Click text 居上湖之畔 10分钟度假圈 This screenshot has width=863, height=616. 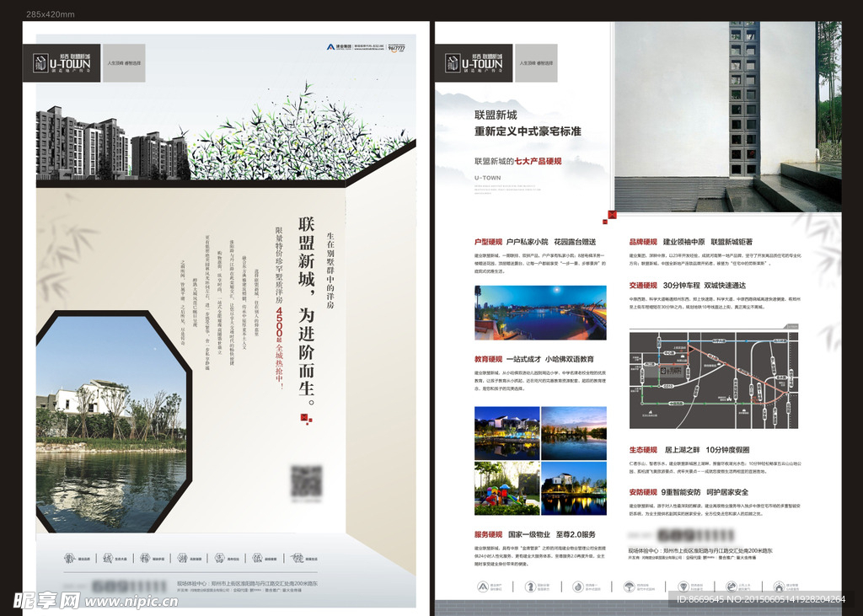(x=707, y=450)
